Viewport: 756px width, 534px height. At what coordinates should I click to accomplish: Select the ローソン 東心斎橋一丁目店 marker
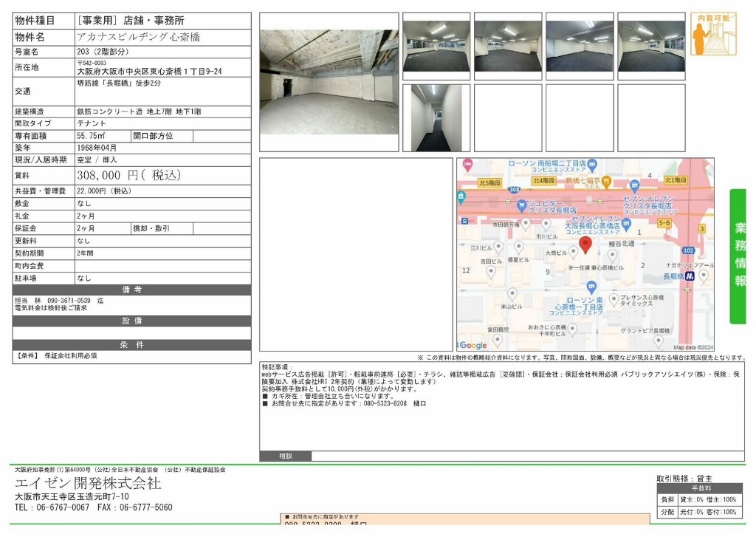591,287
